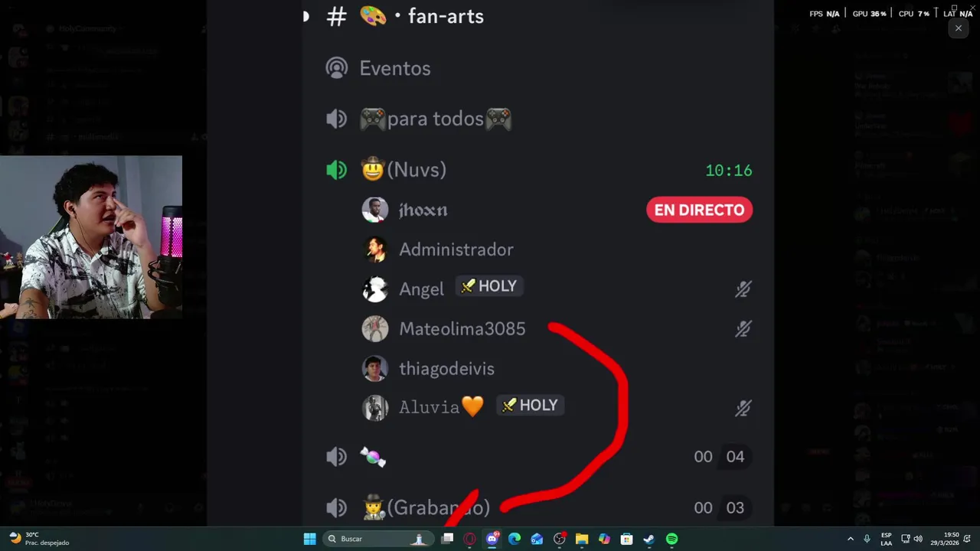Image resolution: width=980 pixels, height=551 pixels.
Task: Watch jhoxn's EN DIRECTO stream
Action: click(699, 210)
